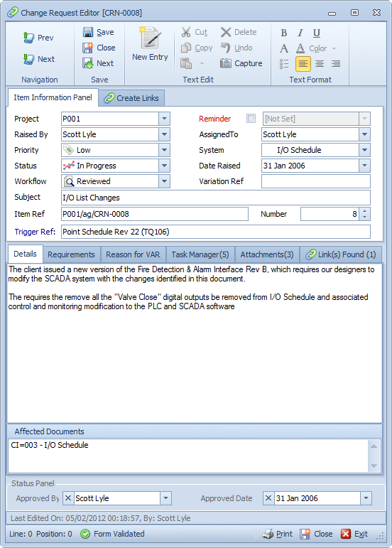
Task: Apply Underline text formatting
Action: pos(316,33)
